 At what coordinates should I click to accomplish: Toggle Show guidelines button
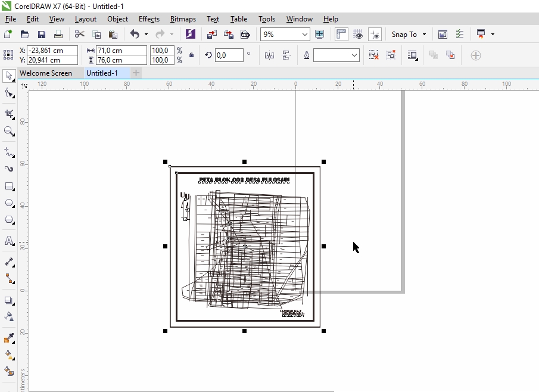pos(375,34)
